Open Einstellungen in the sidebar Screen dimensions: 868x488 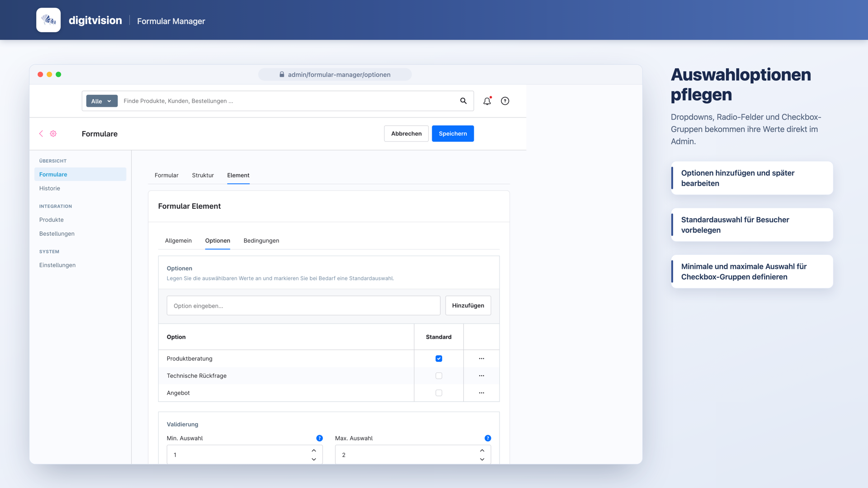57,265
